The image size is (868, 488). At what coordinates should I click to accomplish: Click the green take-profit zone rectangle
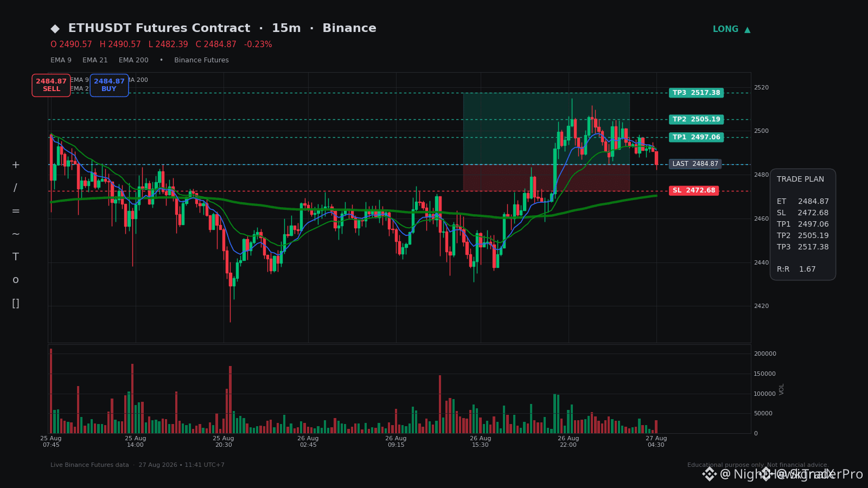pos(546,129)
